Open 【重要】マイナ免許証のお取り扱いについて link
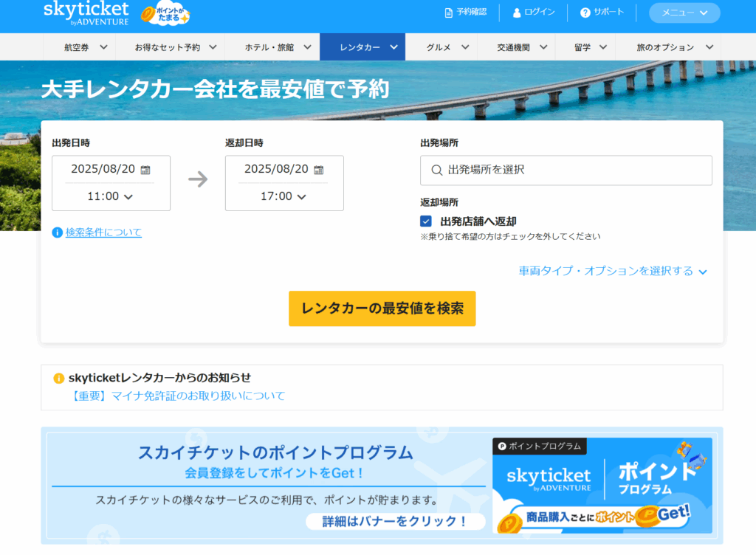Screen dimensions: 756x555 177,396
